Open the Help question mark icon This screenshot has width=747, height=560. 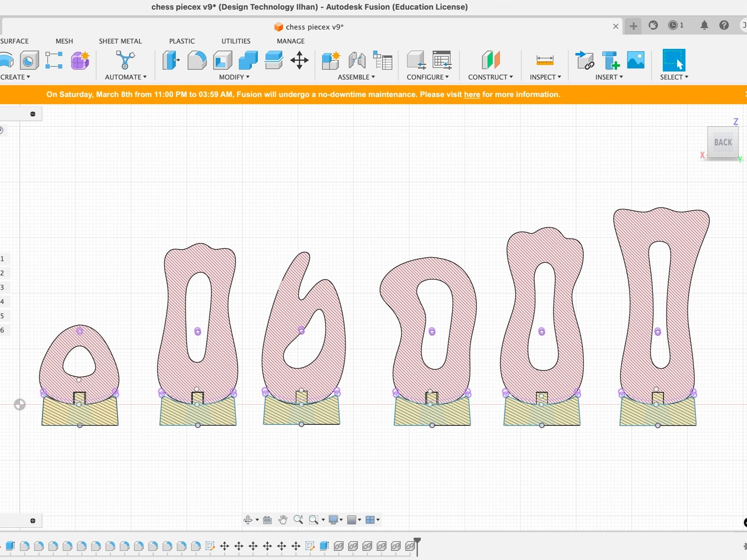point(724,25)
